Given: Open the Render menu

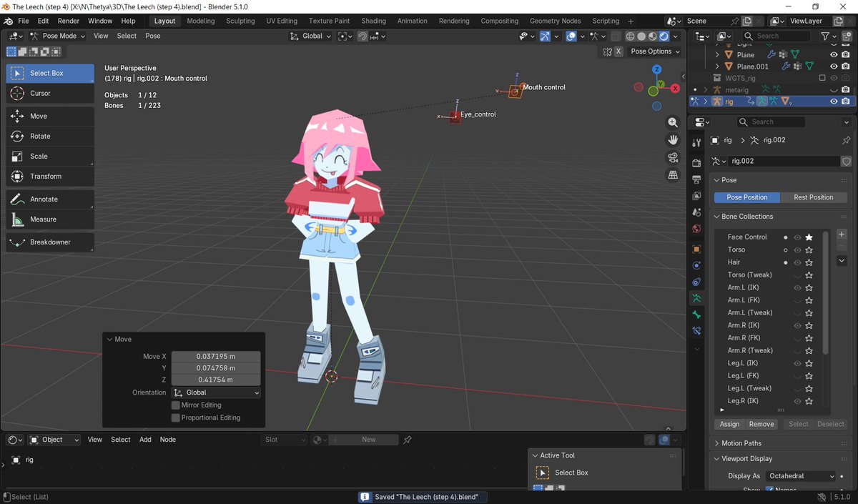Looking at the screenshot, I should point(69,21).
